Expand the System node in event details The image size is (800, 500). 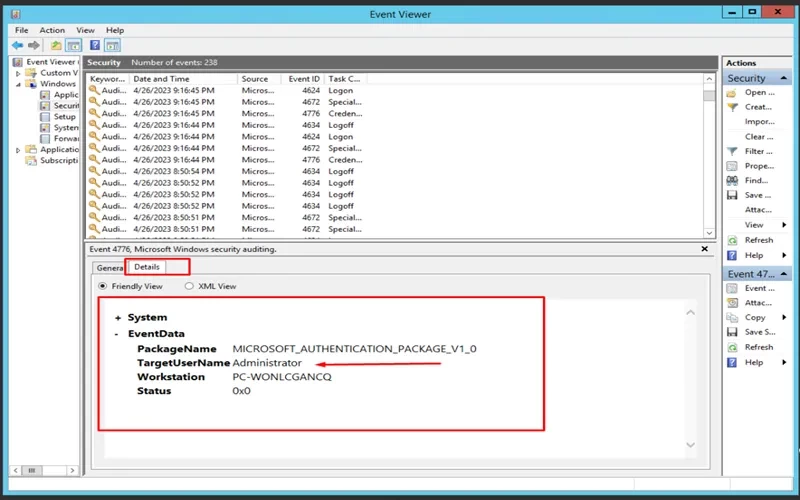pos(118,318)
